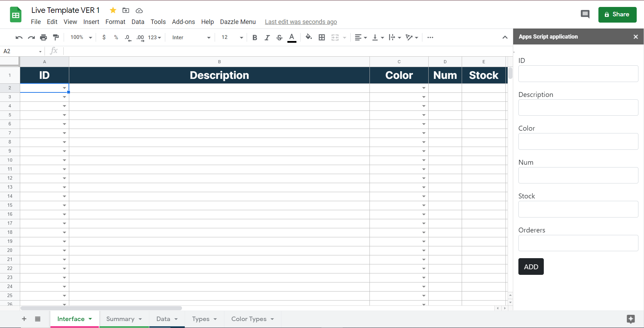The width and height of the screenshot is (644, 328).
Task: Select the Paint format tool
Action: [56, 37]
